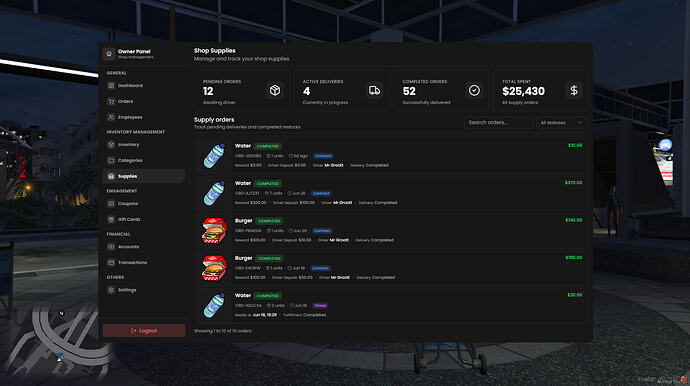Open the Dashboard sidebar item
The image size is (690, 386).
point(144,85)
